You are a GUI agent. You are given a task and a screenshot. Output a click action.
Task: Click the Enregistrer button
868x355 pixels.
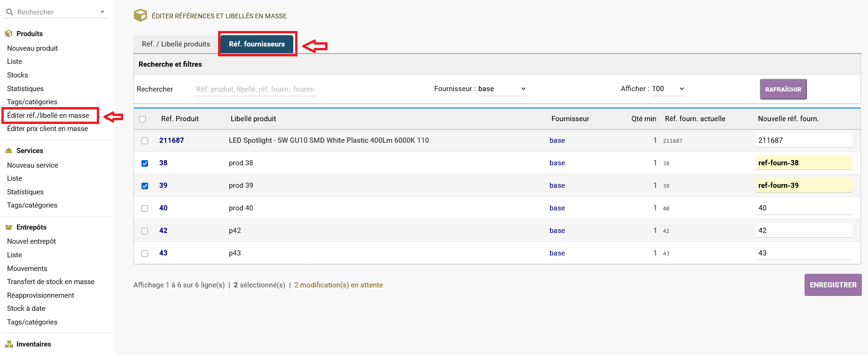click(833, 285)
